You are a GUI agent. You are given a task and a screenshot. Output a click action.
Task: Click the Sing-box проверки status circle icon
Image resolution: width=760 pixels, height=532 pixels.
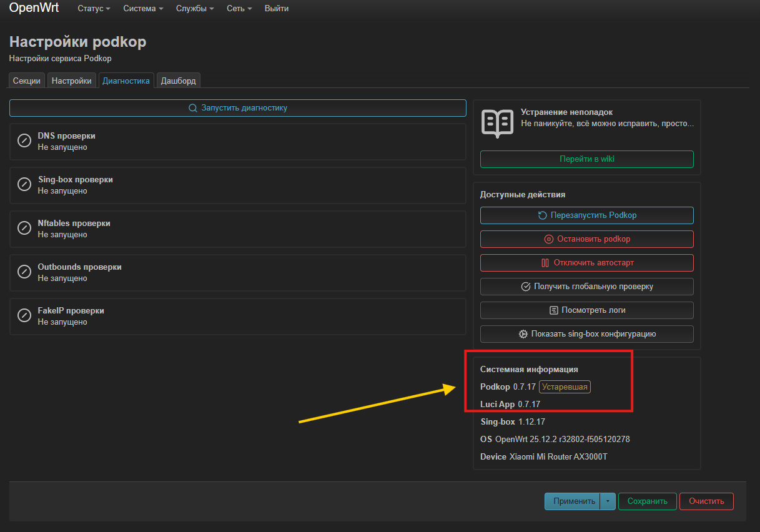tap(24, 185)
